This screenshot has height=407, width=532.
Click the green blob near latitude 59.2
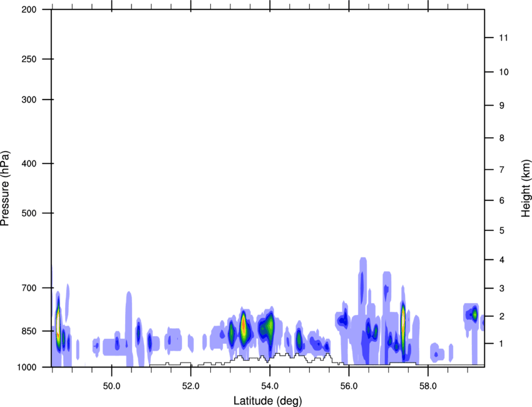(474, 314)
